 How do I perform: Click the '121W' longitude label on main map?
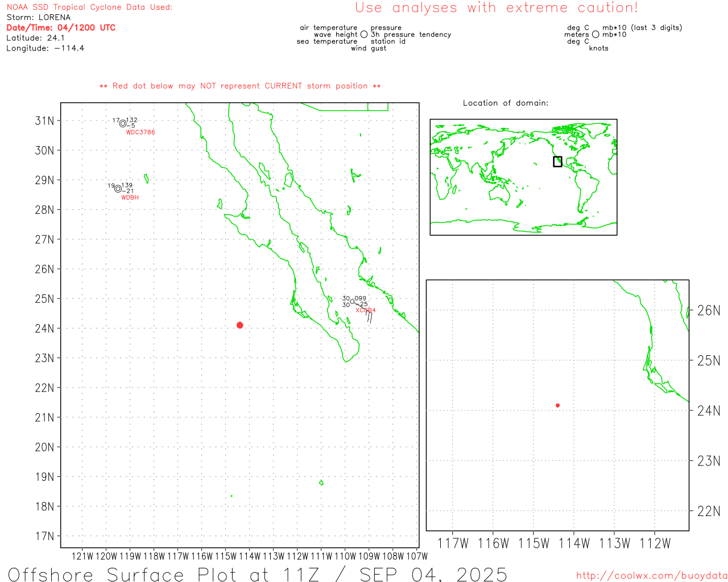(82, 556)
